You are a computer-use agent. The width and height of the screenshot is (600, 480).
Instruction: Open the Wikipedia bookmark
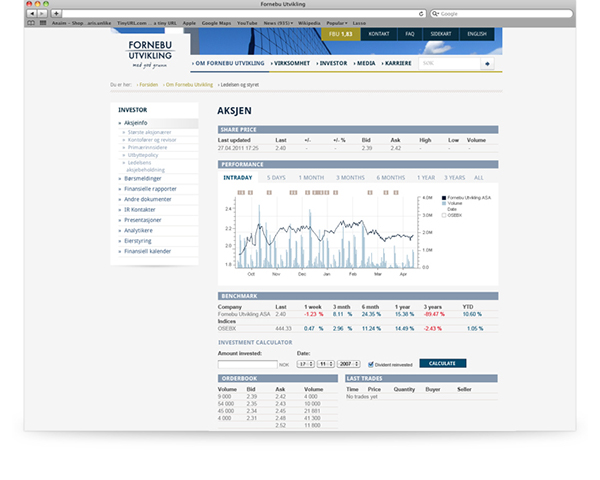(x=309, y=23)
